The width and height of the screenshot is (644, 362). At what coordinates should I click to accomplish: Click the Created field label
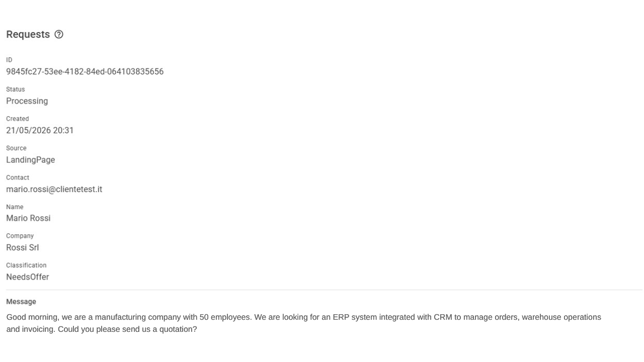tap(18, 119)
